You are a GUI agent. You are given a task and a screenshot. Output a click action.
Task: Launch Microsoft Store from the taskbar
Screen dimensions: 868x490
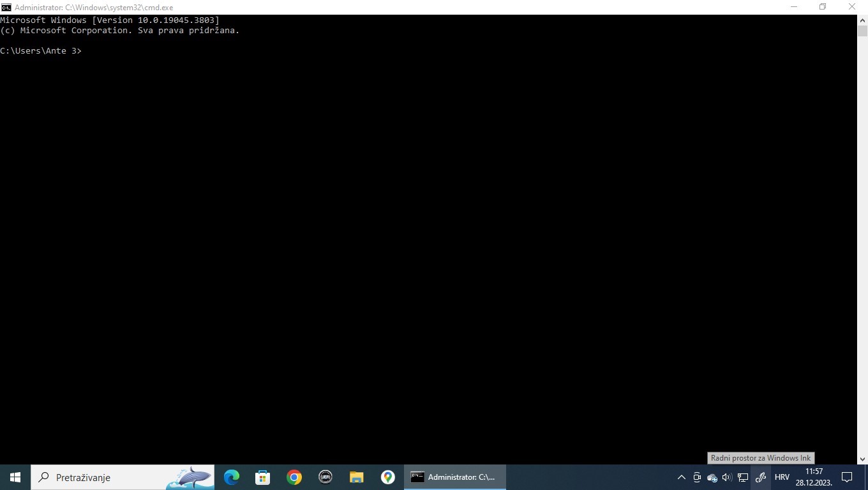263,477
